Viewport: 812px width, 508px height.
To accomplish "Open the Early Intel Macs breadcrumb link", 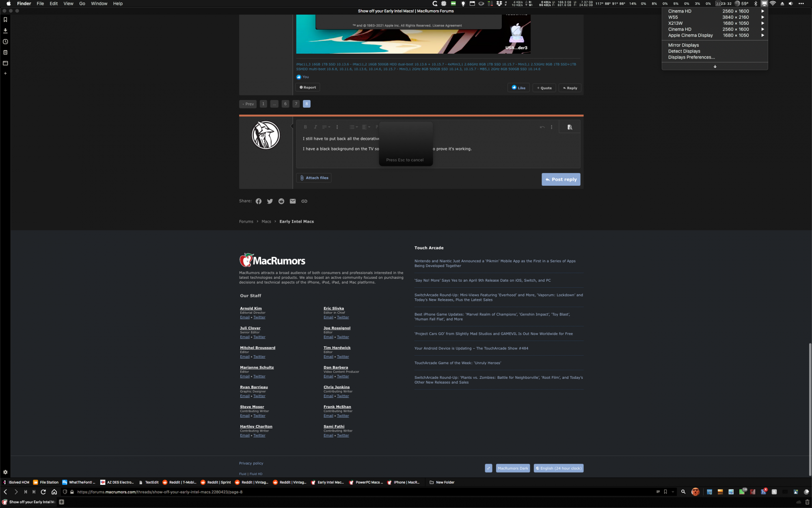I will 296,221.
